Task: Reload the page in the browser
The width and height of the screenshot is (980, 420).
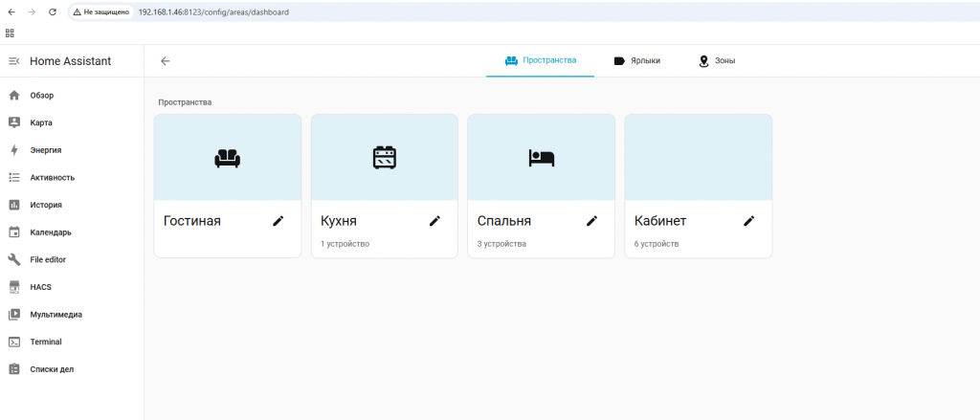Action: tap(53, 11)
